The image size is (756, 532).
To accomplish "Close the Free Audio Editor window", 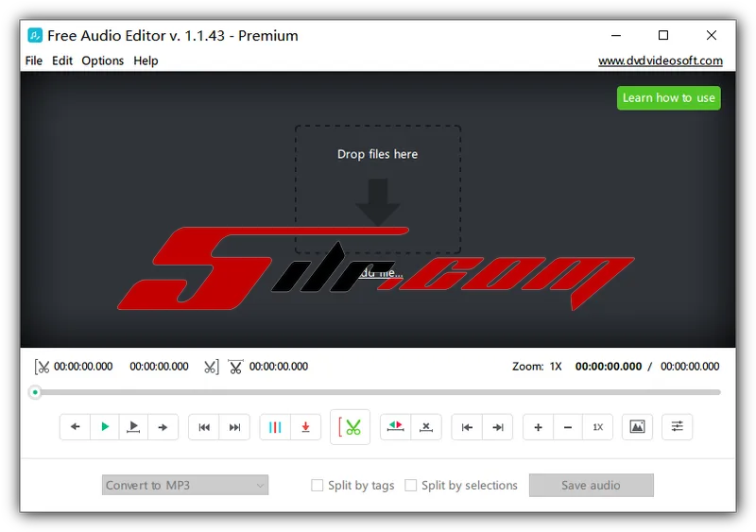I will [x=712, y=35].
